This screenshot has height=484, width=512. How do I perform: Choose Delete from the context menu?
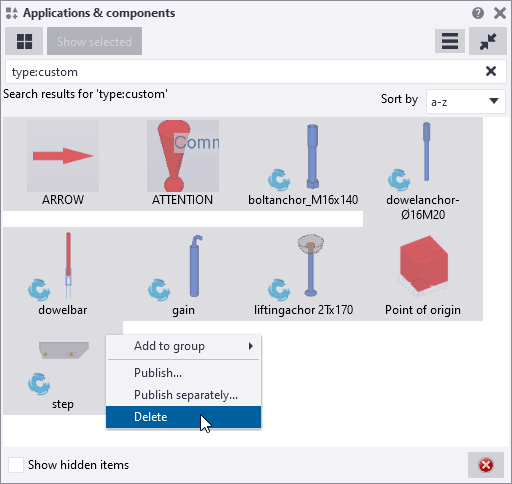(183, 417)
